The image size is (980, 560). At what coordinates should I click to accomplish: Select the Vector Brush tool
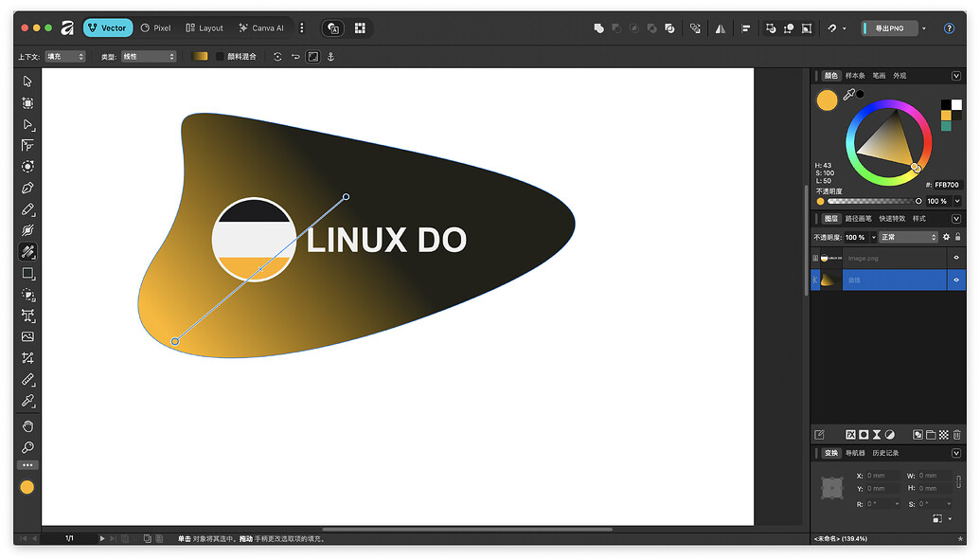27,230
